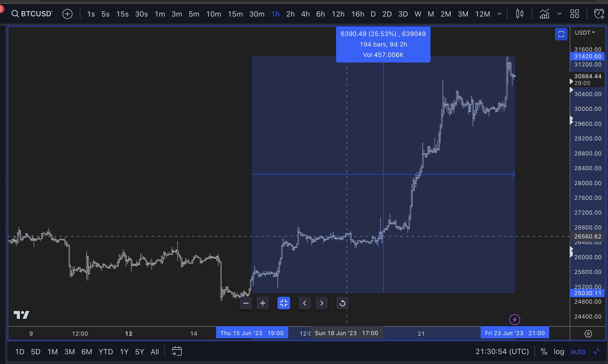The width and height of the screenshot is (608, 364).
Task: Set date range to 1Y
Action: pyautogui.click(x=124, y=352)
